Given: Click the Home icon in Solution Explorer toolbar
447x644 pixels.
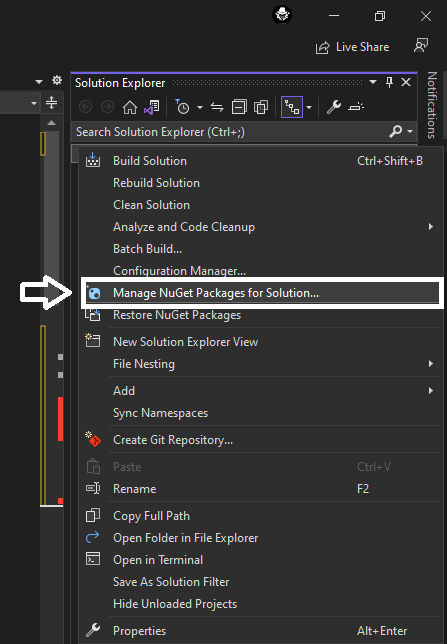Looking at the screenshot, I should [130, 108].
